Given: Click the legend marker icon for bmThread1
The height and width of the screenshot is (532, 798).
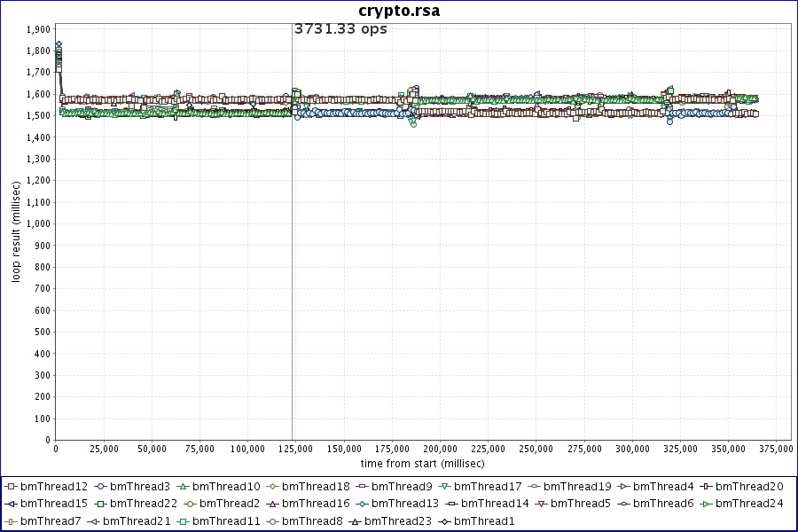Looking at the screenshot, I should 444,520.
